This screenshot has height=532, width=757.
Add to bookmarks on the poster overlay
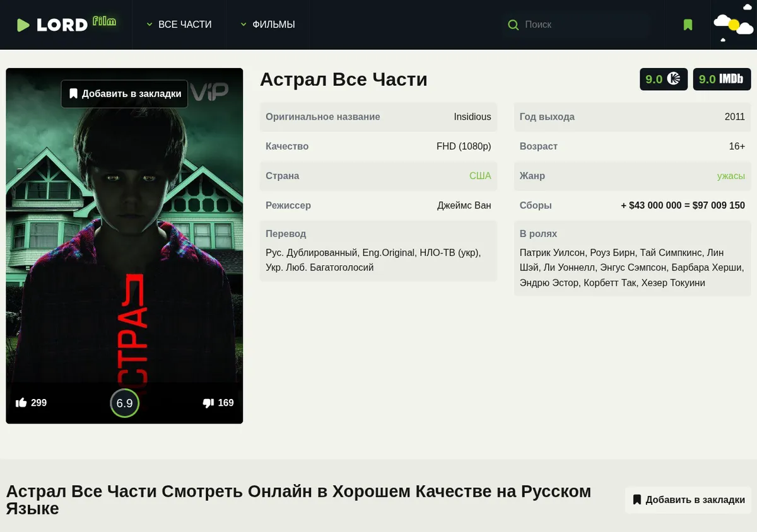pyautogui.click(x=125, y=94)
